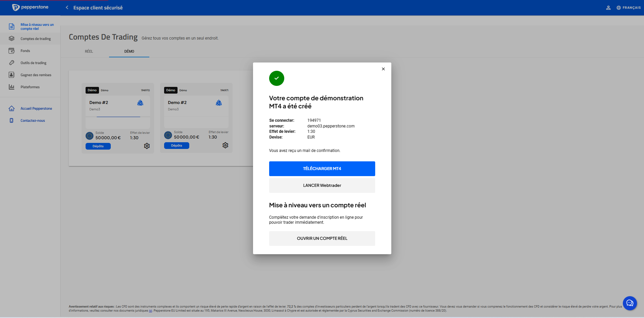Click the LANCER Webtrader button
The height and width of the screenshot is (318, 644).
(322, 185)
